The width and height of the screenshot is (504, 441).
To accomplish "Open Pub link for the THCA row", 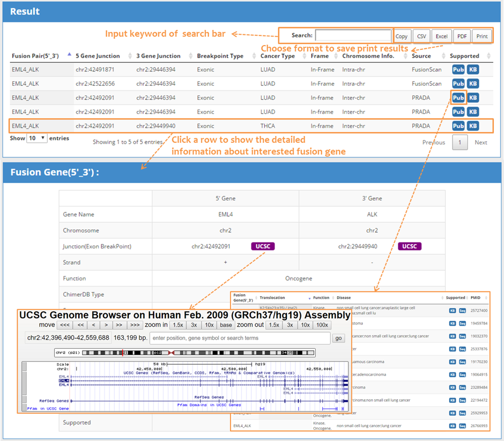I will pyautogui.click(x=458, y=126).
